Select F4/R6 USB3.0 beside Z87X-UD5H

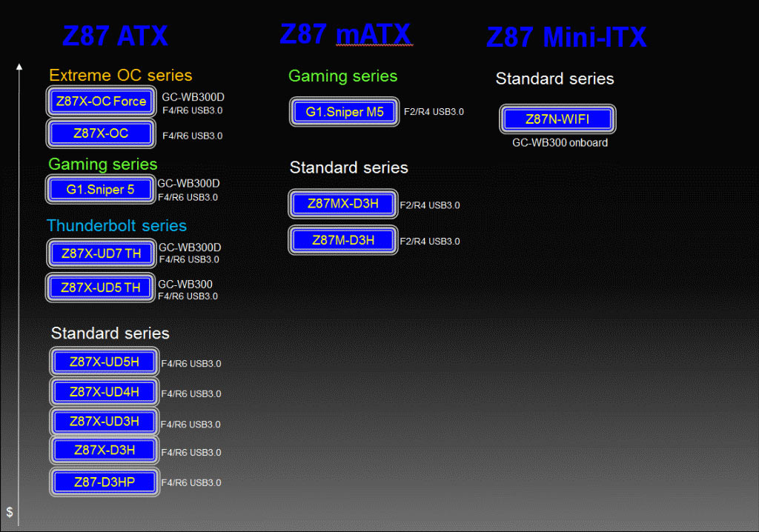[191, 364]
